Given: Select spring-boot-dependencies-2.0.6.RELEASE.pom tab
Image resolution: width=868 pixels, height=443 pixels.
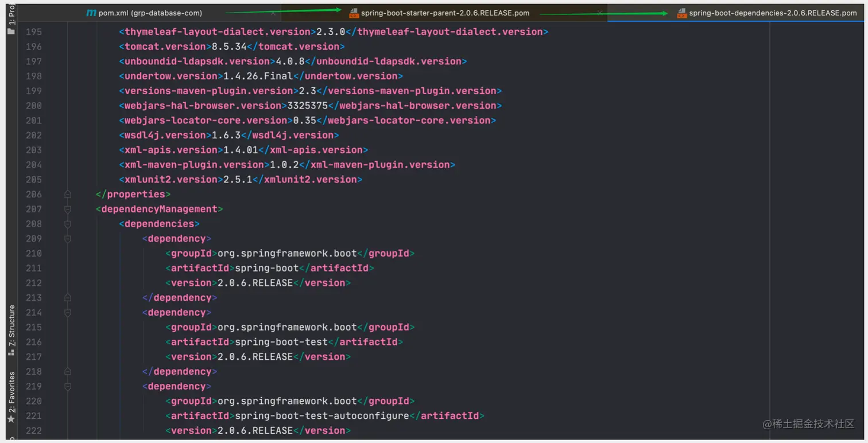Looking at the screenshot, I should (x=767, y=13).
